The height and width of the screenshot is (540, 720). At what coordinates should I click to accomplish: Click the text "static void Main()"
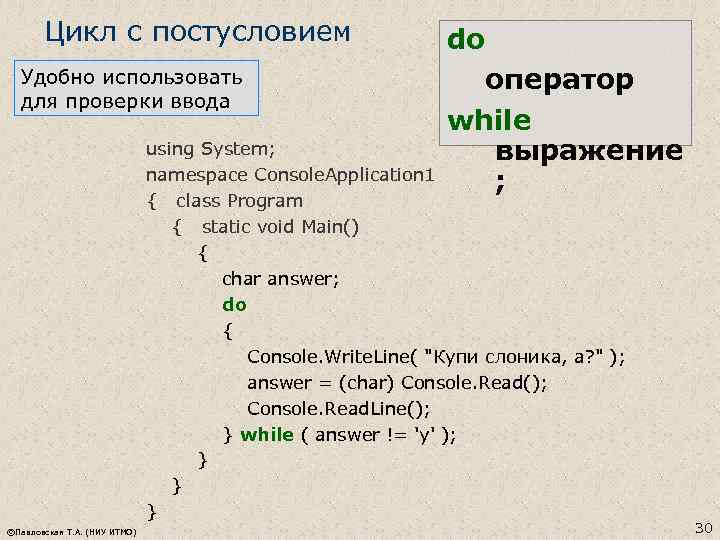click(x=280, y=227)
